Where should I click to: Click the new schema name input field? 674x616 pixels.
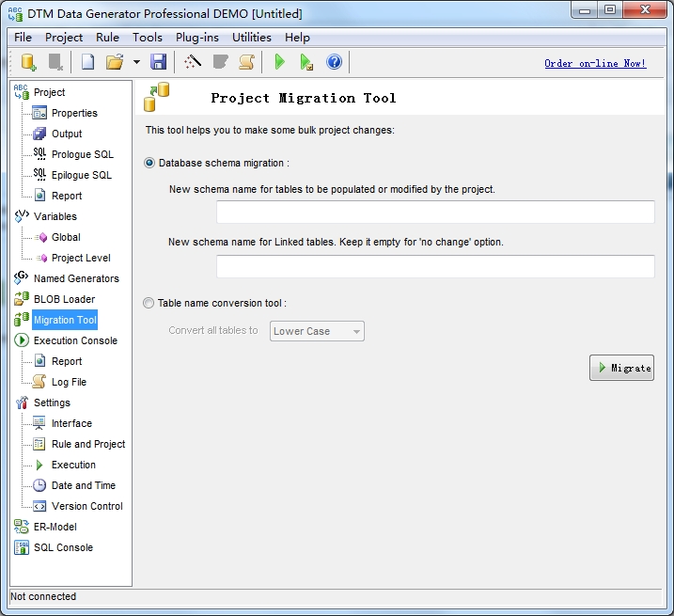(435, 212)
